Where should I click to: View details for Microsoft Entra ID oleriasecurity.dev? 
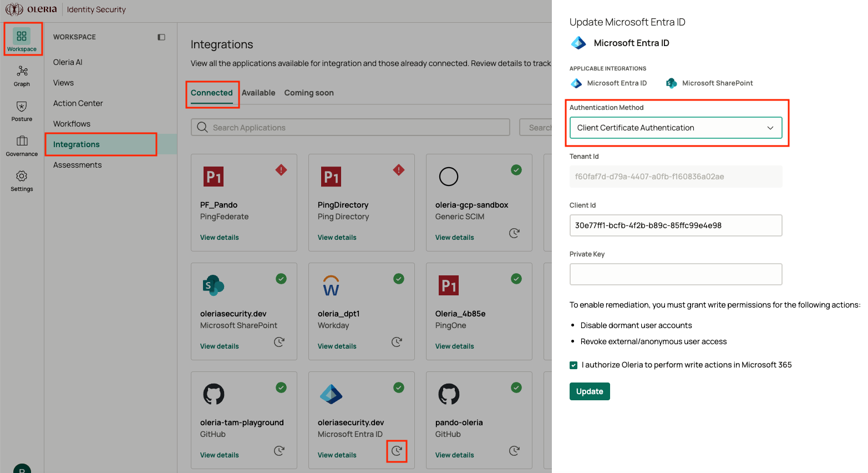pos(337,455)
